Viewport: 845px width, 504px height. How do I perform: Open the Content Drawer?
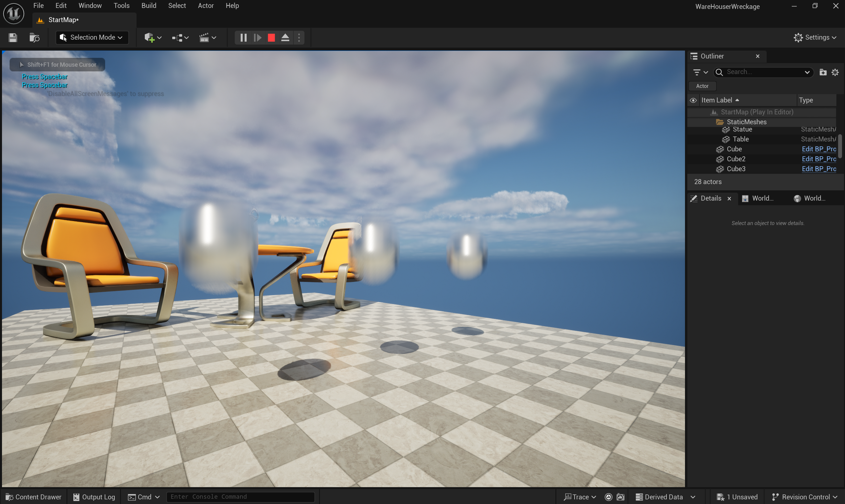[x=34, y=497]
